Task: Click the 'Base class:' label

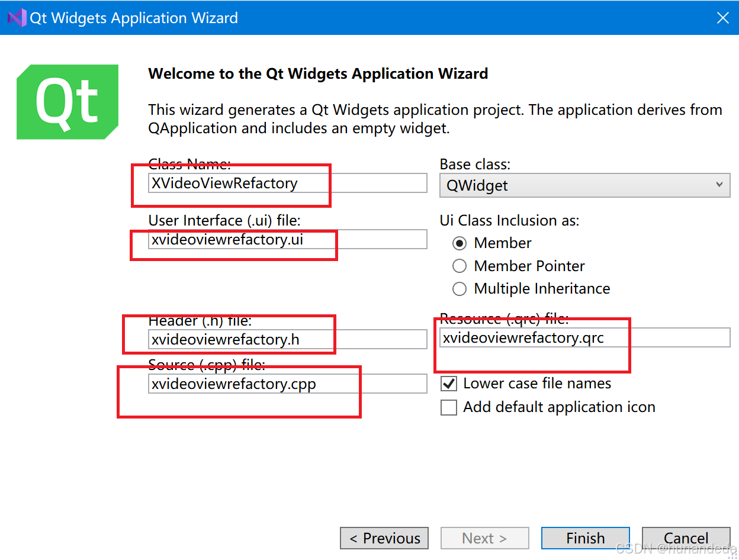Action: (x=475, y=164)
